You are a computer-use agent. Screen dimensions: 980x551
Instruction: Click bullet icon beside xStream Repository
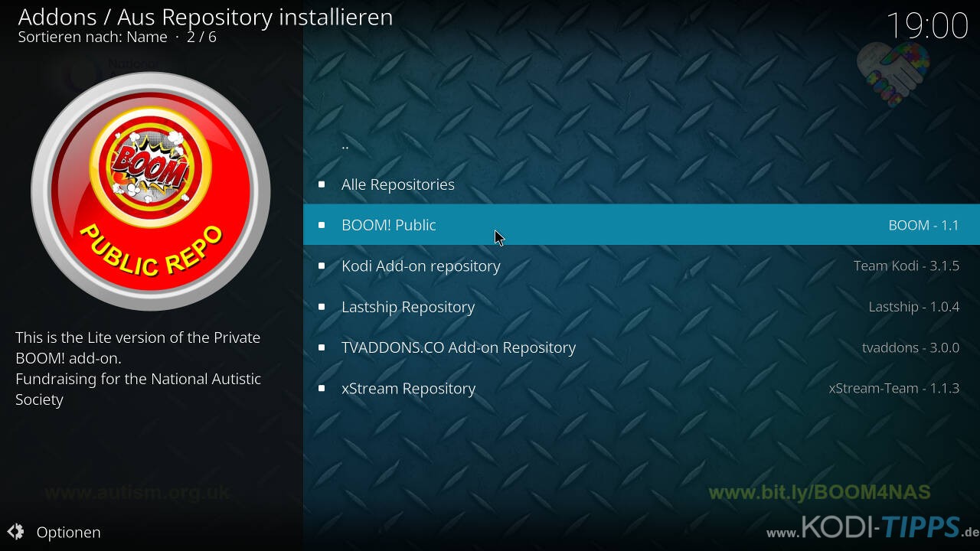click(322, 389)
